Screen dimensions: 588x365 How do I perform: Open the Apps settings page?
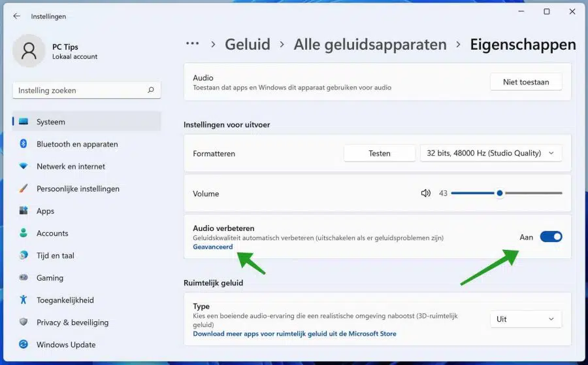pyautogui.click(x=87, y=211)
